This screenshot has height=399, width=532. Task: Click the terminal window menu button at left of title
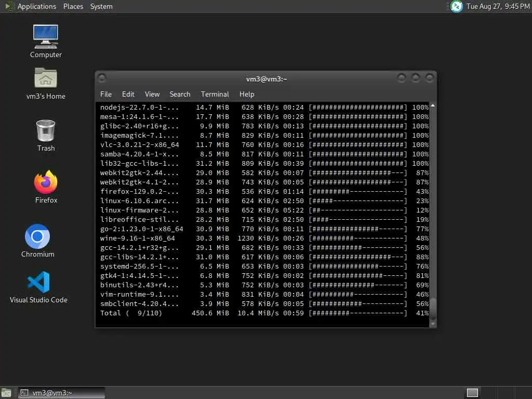[x=102, y=78]
